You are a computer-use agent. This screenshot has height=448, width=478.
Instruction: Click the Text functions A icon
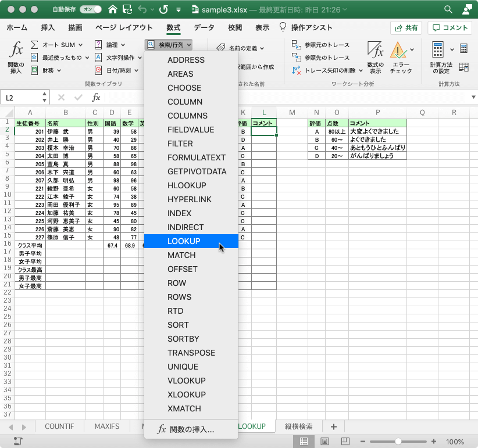98,58
